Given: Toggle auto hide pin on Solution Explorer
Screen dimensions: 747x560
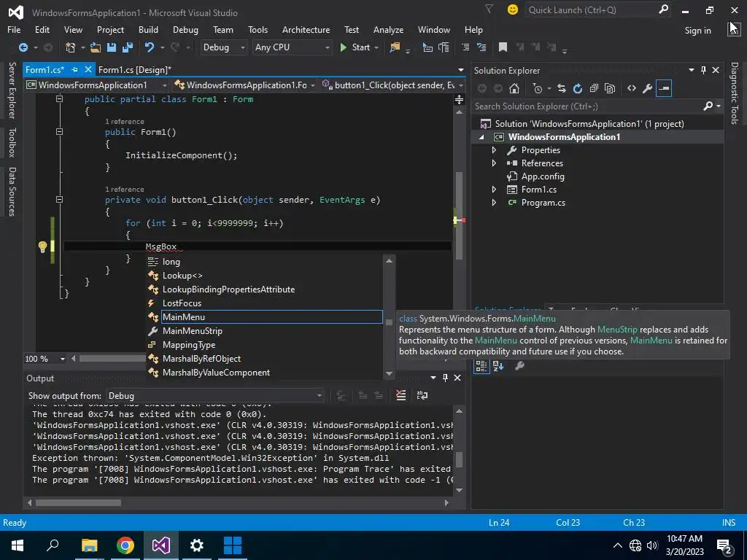Looking at the screenshot, I should pos(703,71).
